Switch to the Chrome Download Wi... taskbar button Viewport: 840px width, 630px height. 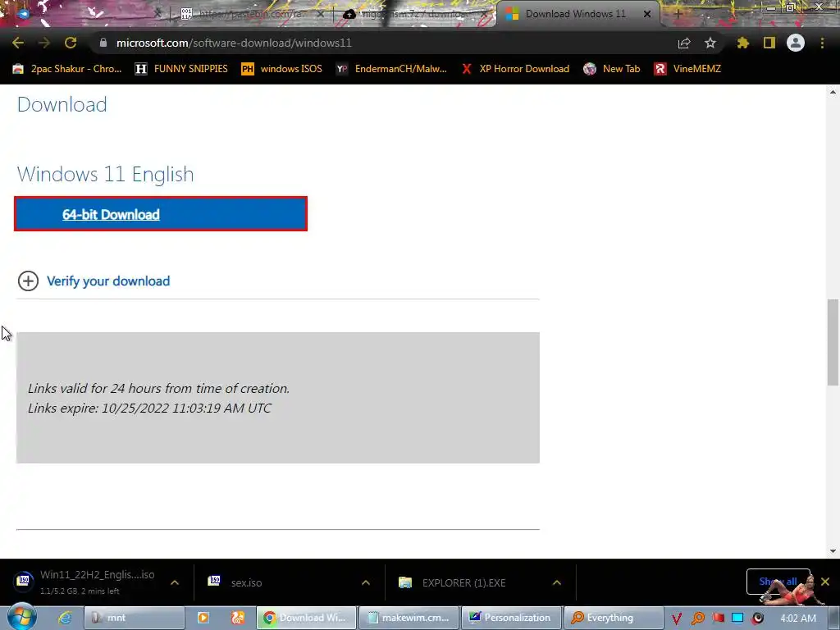(x=307, y=618)
